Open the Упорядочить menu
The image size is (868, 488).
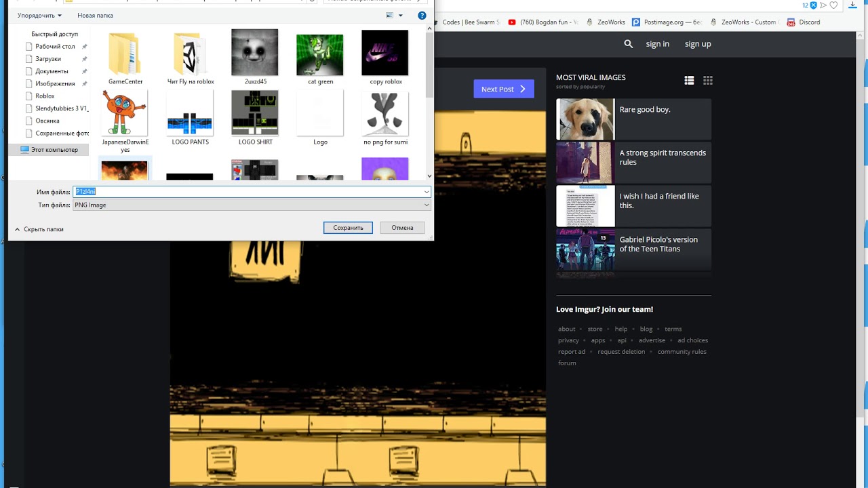tap(39, 15)
